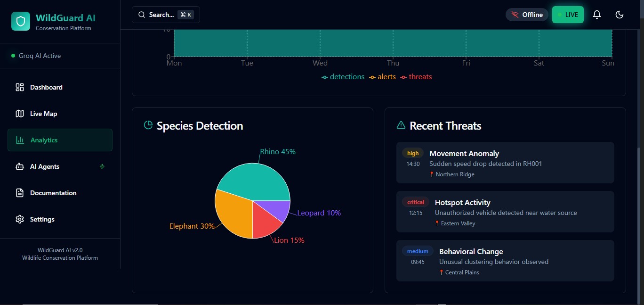
Task: Toggle the Offline status indicator
Action: tap(527, 15)
